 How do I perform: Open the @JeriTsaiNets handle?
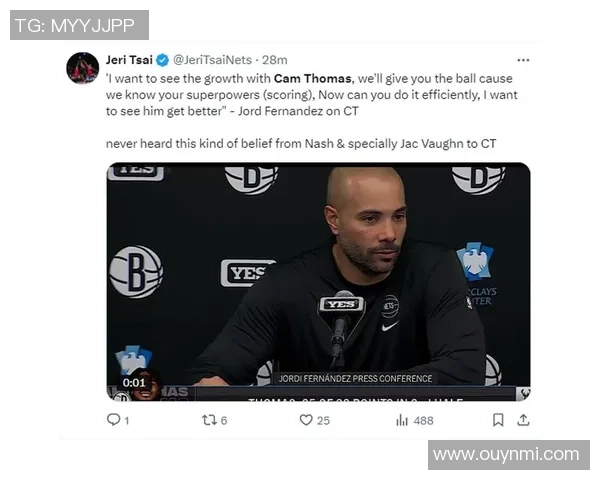click(x=212, y=60)
